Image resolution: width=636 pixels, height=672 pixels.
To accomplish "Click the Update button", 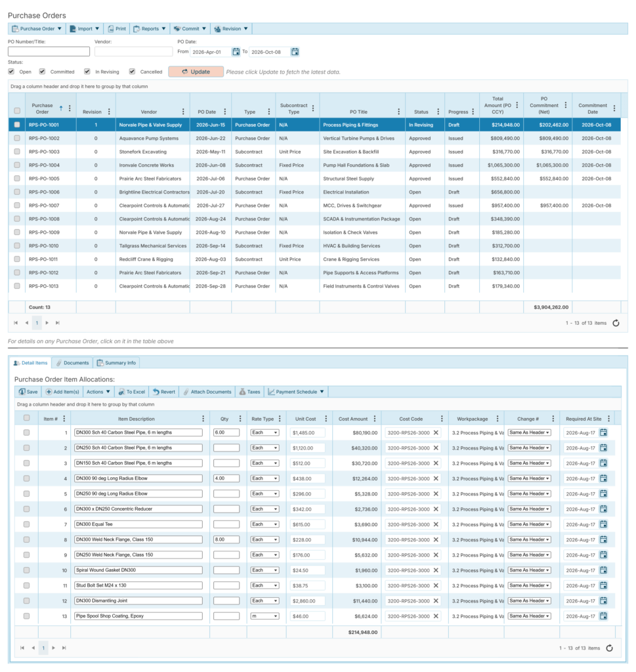I will point(196,72).
